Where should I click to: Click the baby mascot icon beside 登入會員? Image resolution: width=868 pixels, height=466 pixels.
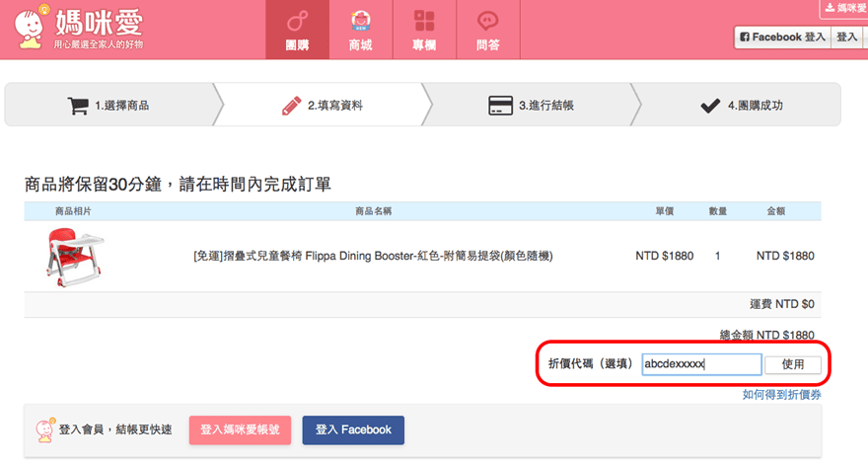[x=44, y=430]
